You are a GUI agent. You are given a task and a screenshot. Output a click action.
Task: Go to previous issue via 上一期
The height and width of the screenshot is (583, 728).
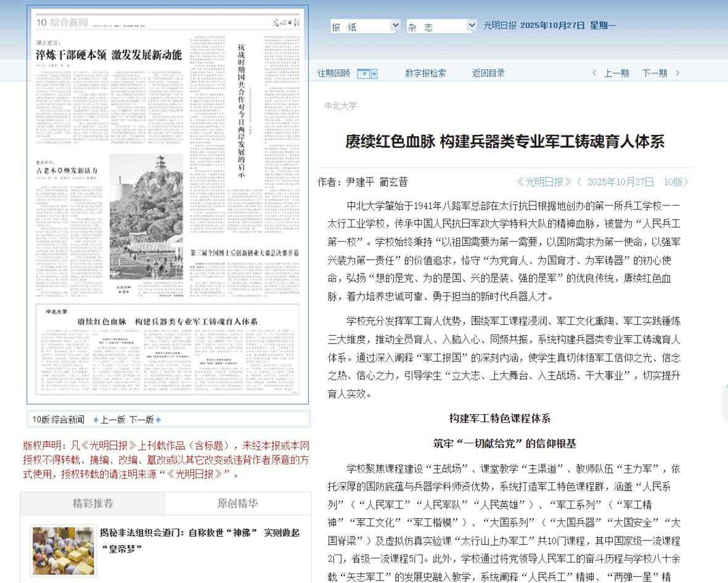[x=616, y=73]
